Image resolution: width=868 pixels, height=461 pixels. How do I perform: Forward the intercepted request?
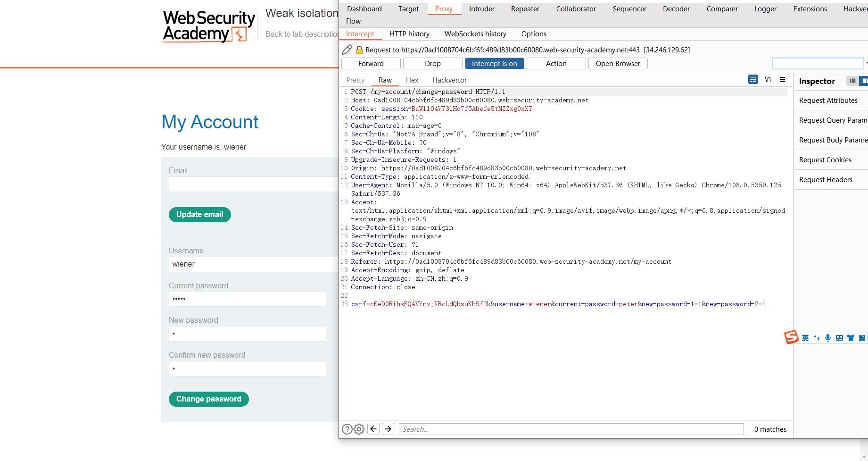tap(371, 63)
